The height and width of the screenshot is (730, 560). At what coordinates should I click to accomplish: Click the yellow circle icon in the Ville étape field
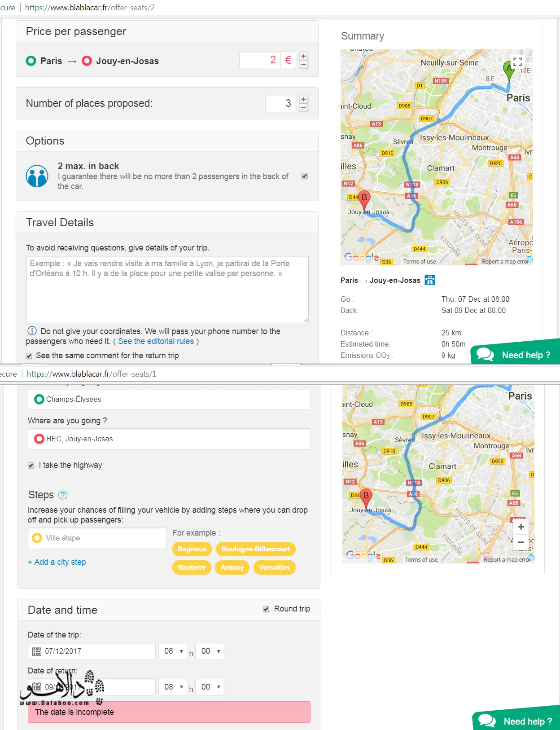coord(37,538)
